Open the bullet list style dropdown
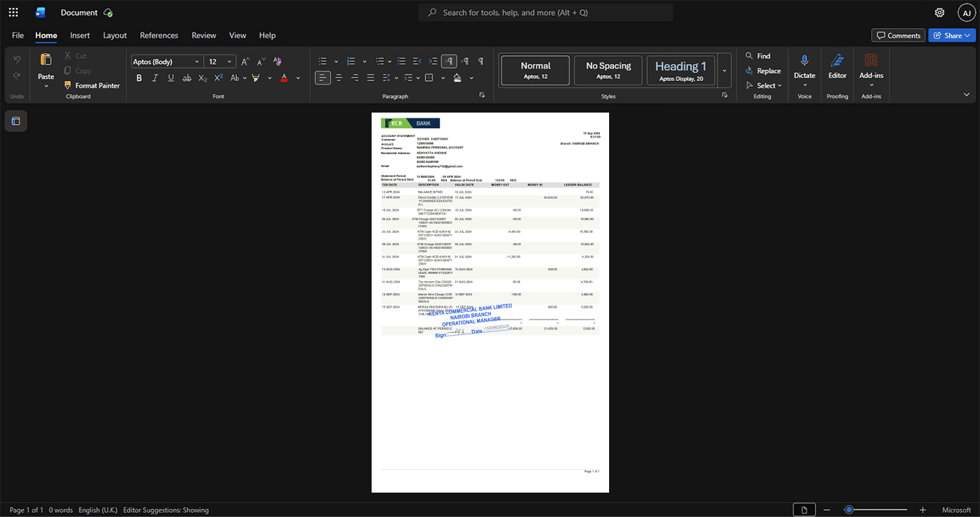This screenshot has width=980, height=517. point(336,62)
